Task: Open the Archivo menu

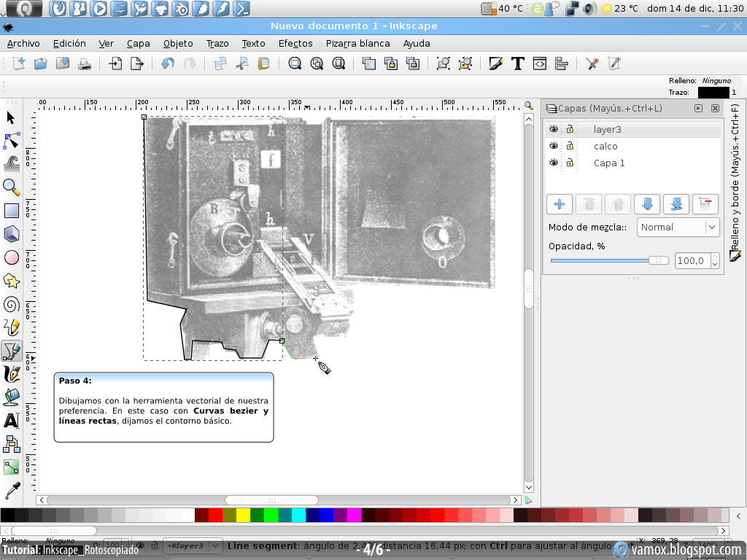Action: pos(23,43)
